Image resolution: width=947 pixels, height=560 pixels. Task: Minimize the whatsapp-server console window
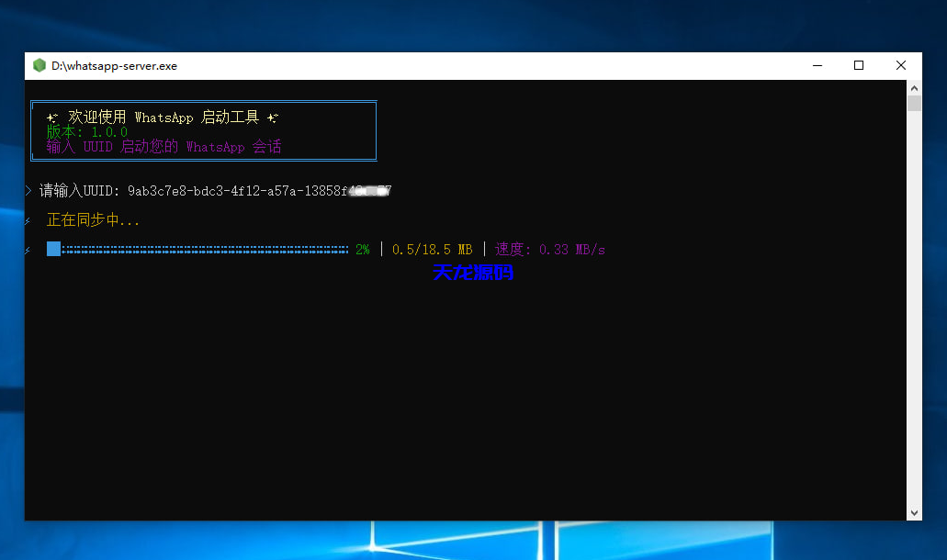click(817, 65)
